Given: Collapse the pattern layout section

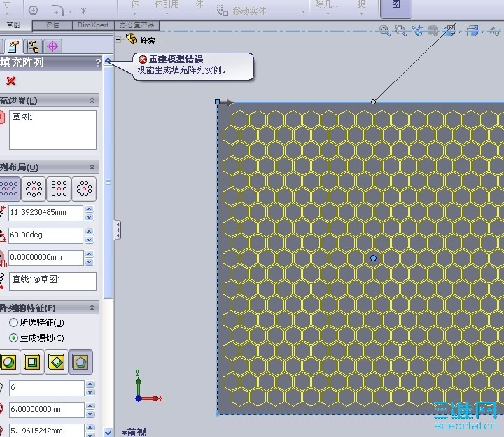Looking at the screenshot, I should click(92, 167).
